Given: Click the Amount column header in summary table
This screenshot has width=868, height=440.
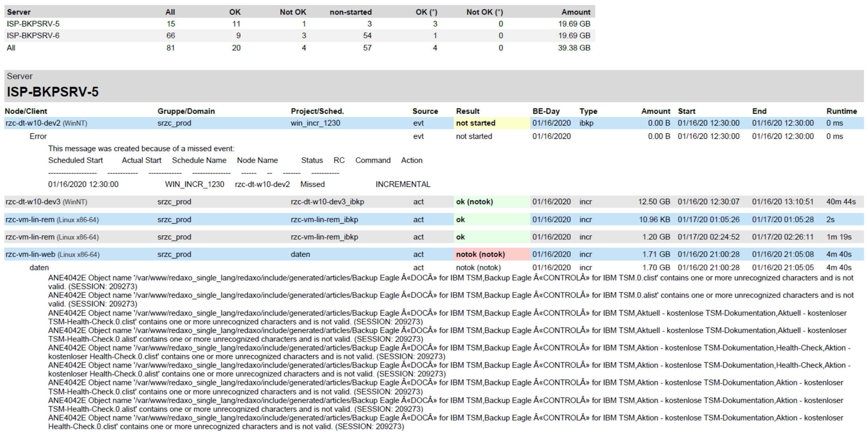Looking at the screenshot, I should click(575, 12).
